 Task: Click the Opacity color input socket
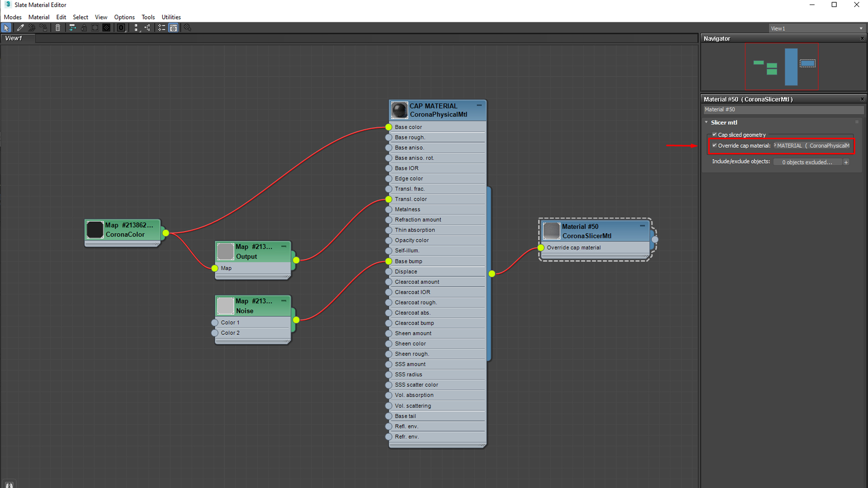coord(389,240)
